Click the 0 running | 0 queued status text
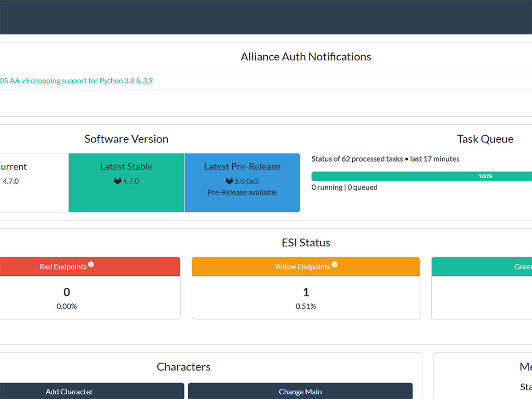532x399 pixels. pos(344,187)
